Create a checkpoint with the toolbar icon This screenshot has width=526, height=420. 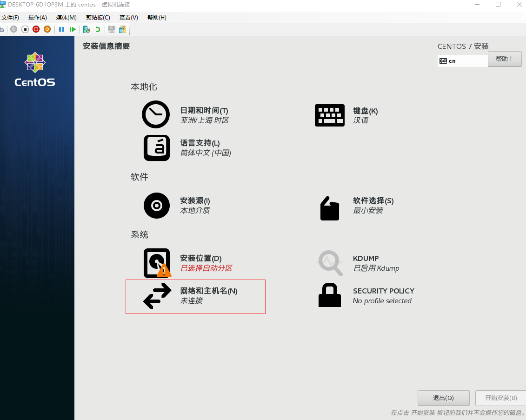coord(87,29)
